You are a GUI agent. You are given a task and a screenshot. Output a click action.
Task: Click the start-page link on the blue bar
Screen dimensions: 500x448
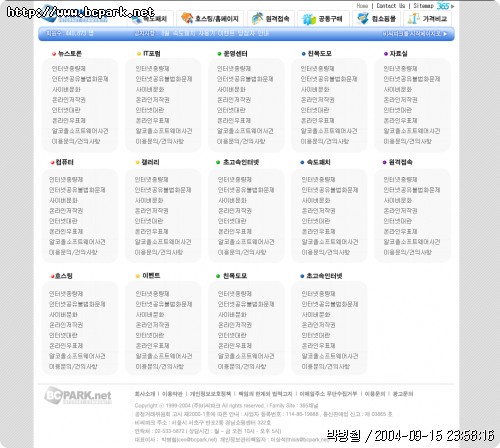click(x=415, y=34)
